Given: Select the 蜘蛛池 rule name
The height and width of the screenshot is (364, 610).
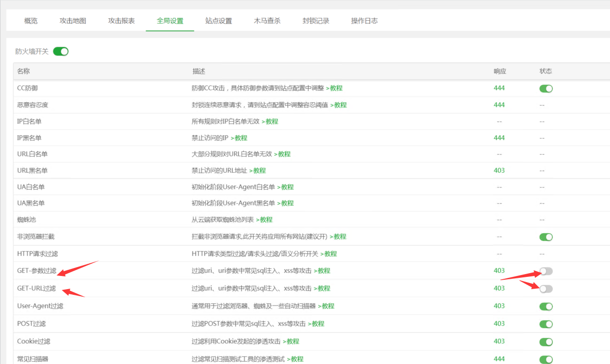Looking at the screenshot, I should click(26, 220).
